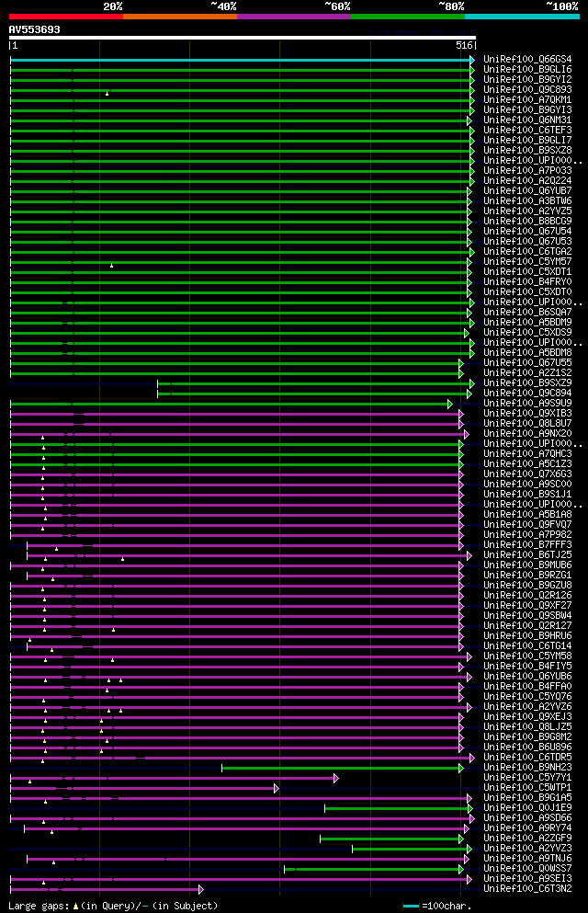Click the yellow gap marker in the C5YM57 row
The height and width of the screenshot is (913, 588).
click(x=112, y=266)
